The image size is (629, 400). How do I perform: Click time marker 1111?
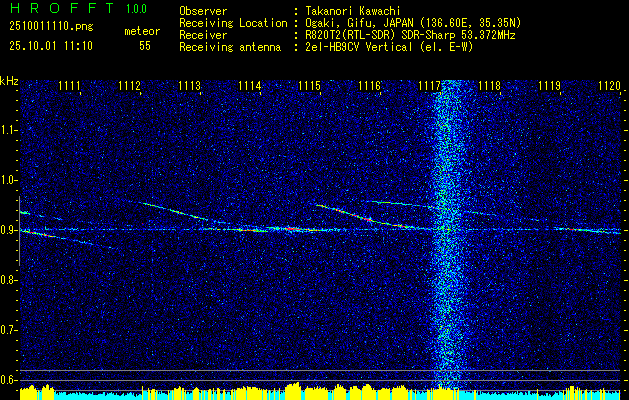pos(69,85)
